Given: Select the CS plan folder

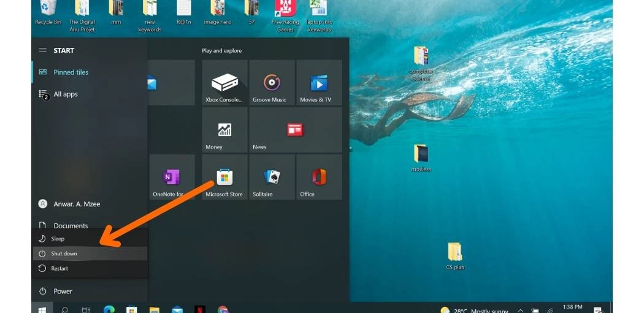Looking at the screenshot, I should [454, 257].
